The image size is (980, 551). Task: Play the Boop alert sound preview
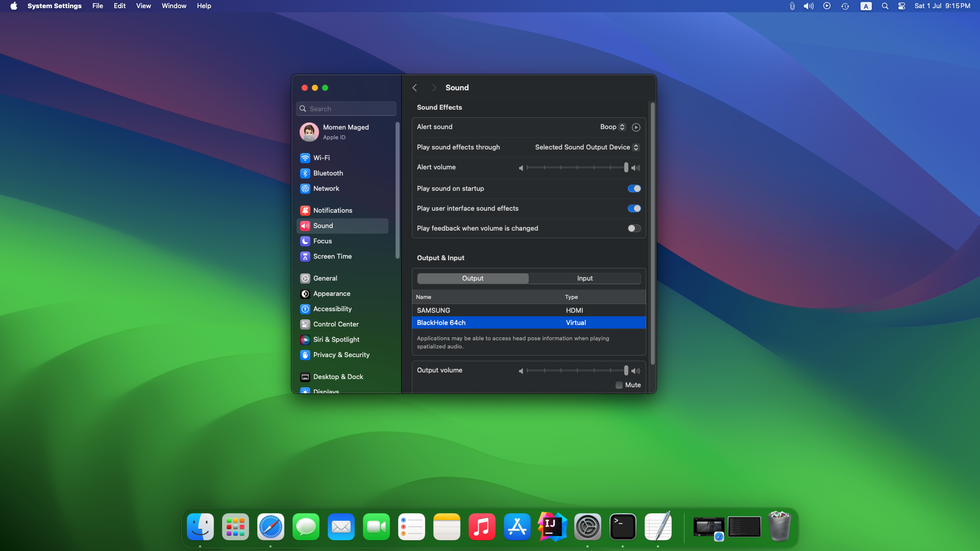(x=635, y=127)
